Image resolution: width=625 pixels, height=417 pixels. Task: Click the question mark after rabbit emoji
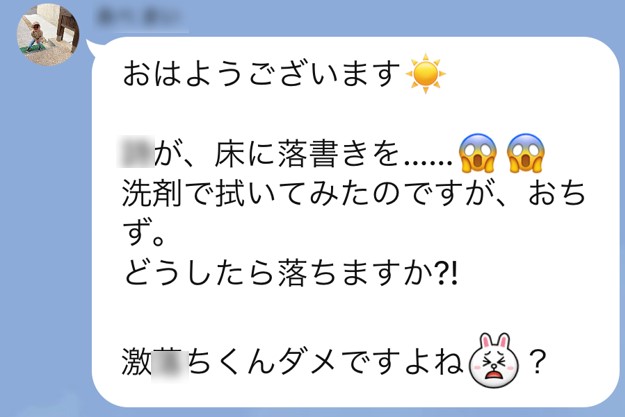[537, 361]
